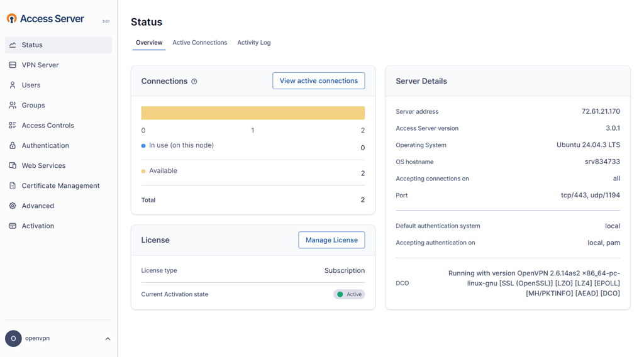Click the Access Server logo icon
This screenshot has width=644, height=357.
click(x=11, y=18)
